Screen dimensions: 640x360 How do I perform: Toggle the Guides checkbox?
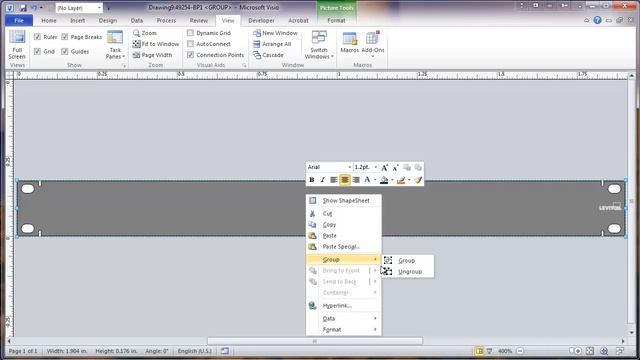(x=65, y=51)
